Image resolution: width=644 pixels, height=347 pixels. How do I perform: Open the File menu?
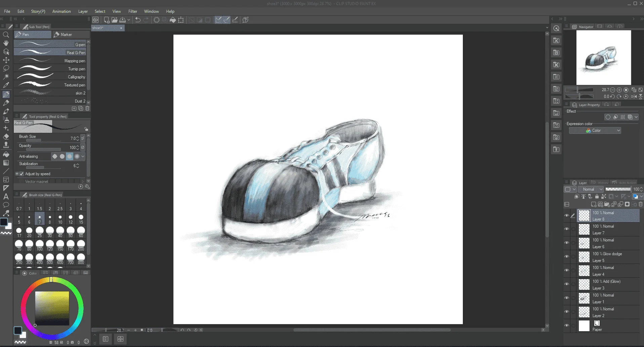point(7,11)
